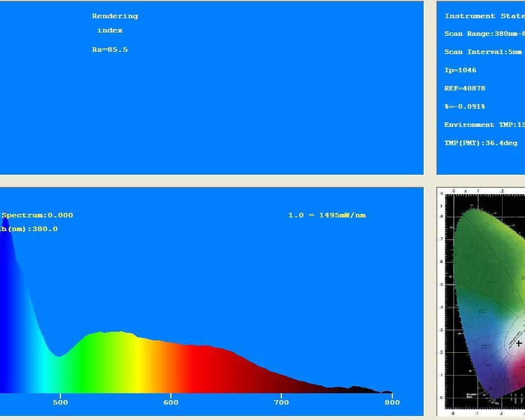Click the 700 nm axis label

pos(281,402)
